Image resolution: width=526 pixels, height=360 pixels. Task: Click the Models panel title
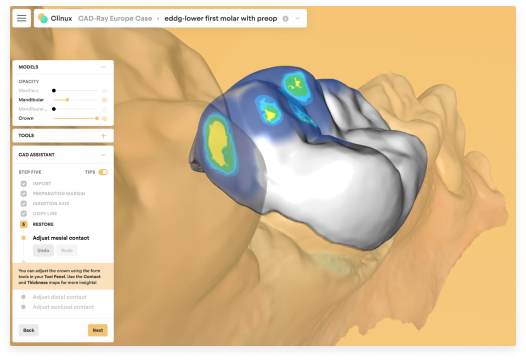pyautogui.click(x=28, y=67)
